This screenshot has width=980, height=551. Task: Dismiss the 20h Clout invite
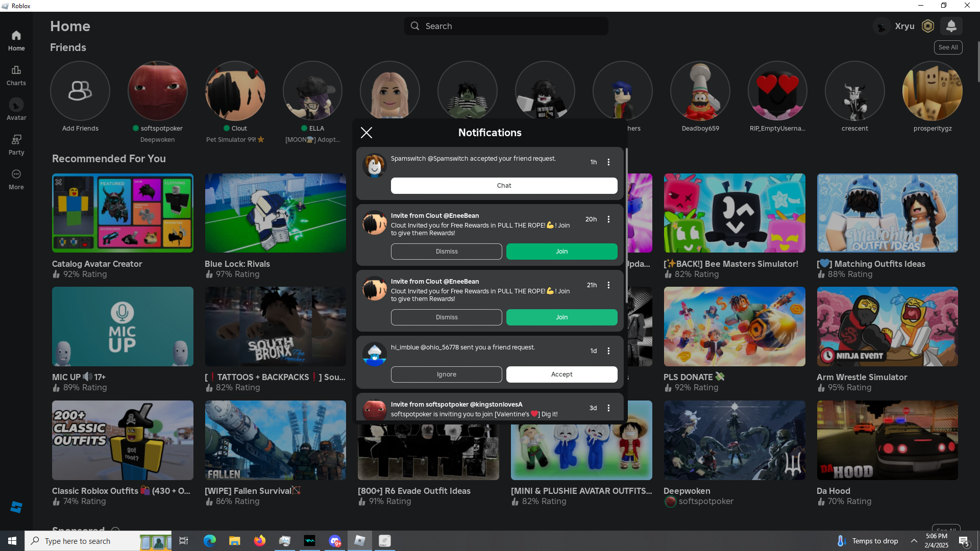tap(447, 252)
